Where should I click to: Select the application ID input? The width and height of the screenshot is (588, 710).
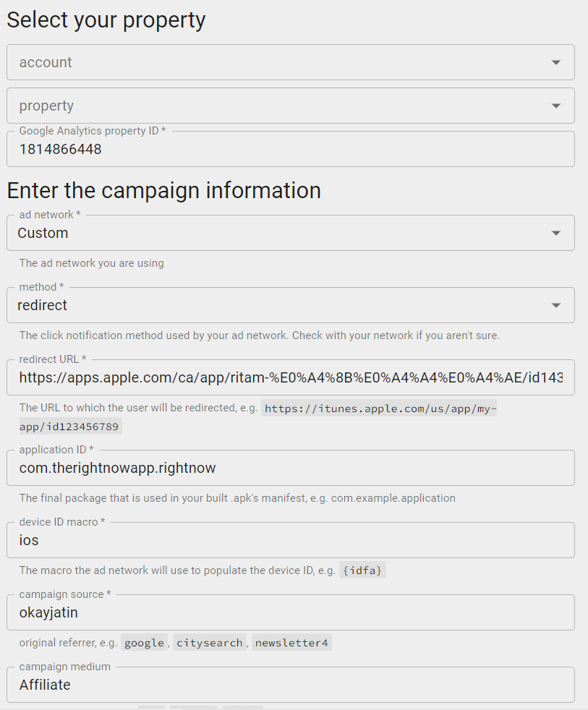click(289, 468)
